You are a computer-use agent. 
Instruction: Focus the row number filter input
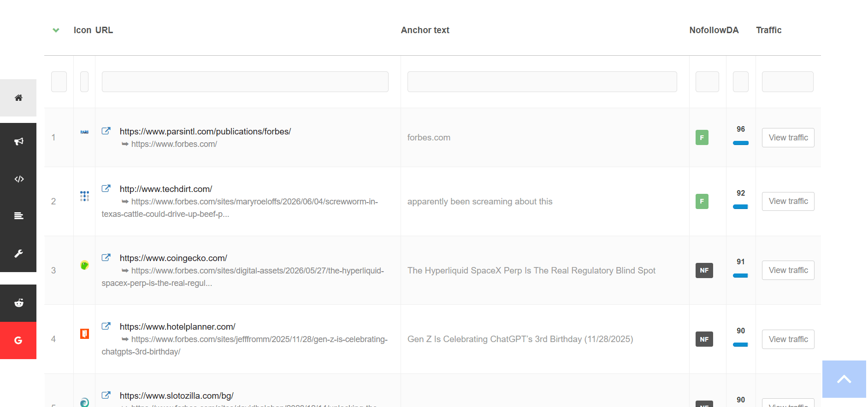59,81
